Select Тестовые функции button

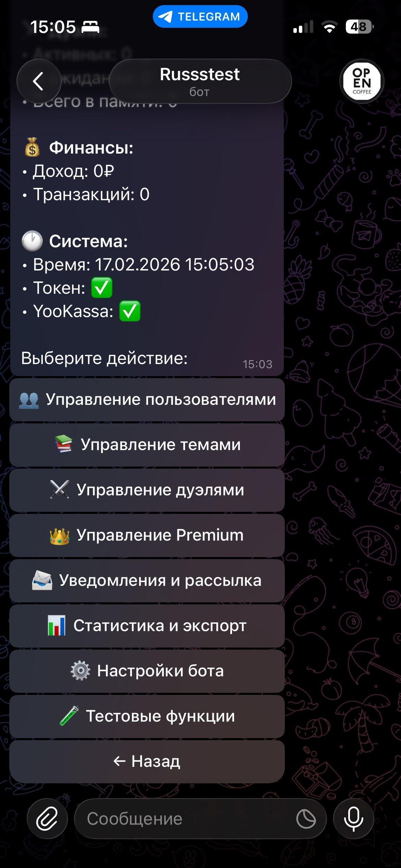[147, 716]
